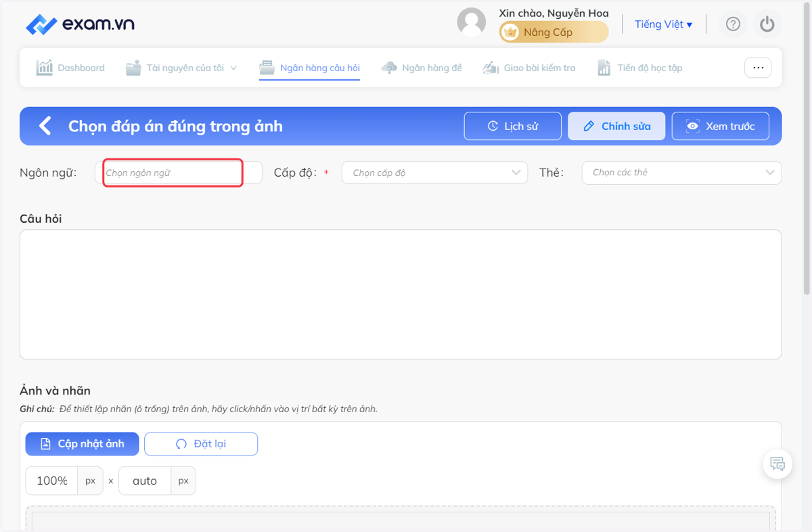Click inside the Câu hỏi question text area
The width and height of the screenshot is (812, 532).
401,294
